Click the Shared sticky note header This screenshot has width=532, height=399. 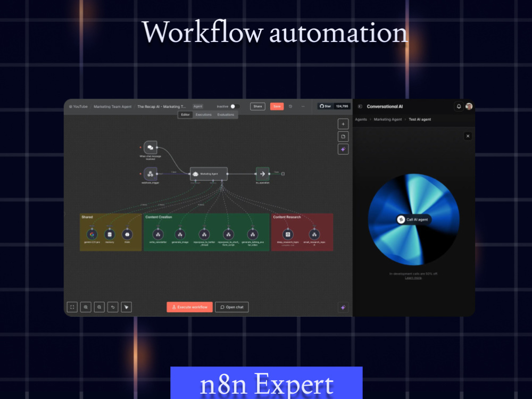pos(87,217)
